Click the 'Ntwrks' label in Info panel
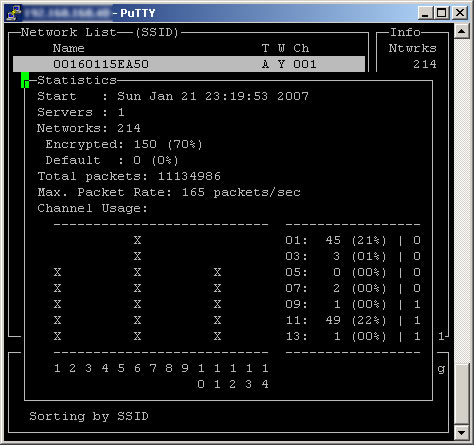The image size is (474, 445). pos(412,48)
